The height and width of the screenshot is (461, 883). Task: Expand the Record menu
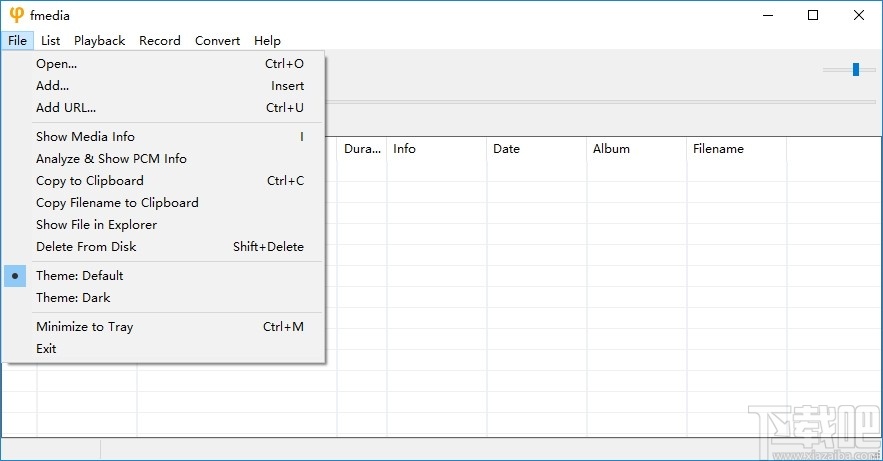(x=160, y=41)
